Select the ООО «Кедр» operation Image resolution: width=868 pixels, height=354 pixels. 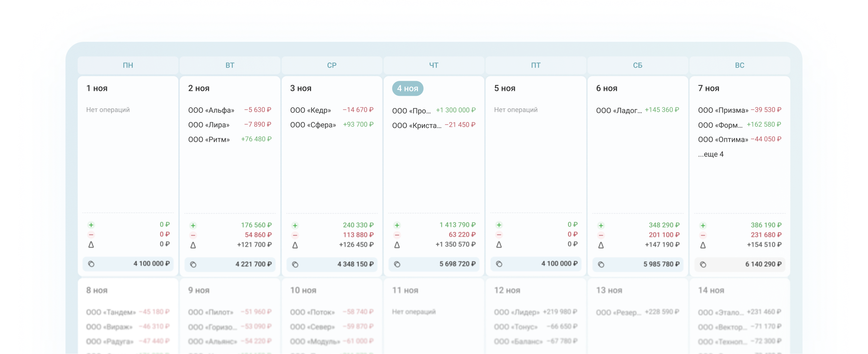click(x=332, y=110)
